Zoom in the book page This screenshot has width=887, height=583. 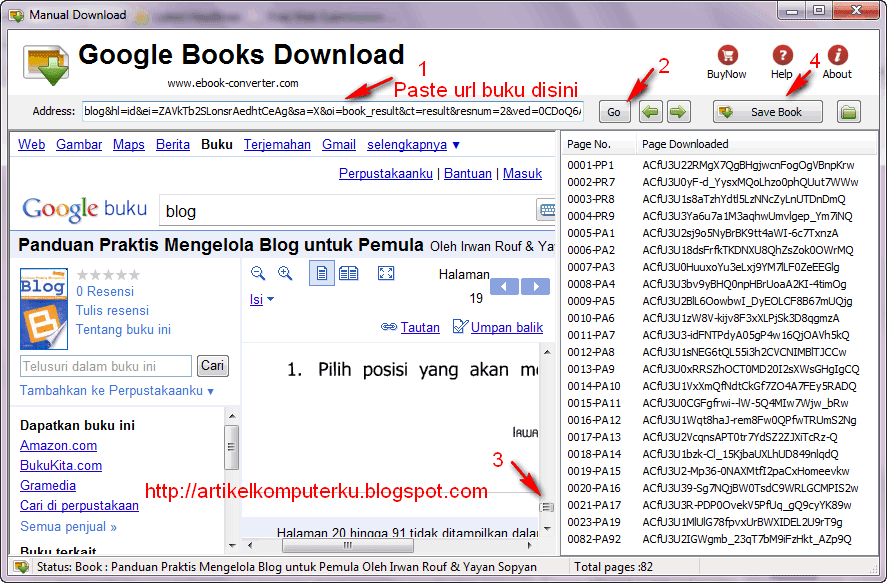[285, 273]
